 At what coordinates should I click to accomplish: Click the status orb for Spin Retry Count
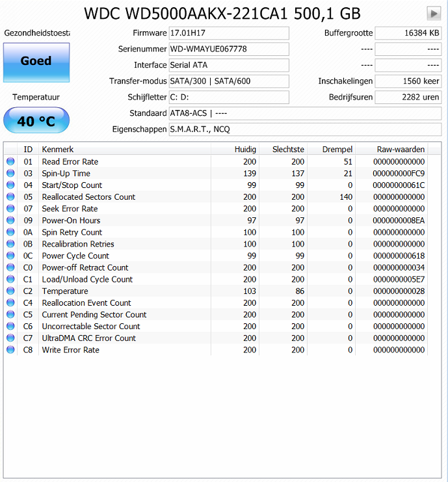click(10, 232)
